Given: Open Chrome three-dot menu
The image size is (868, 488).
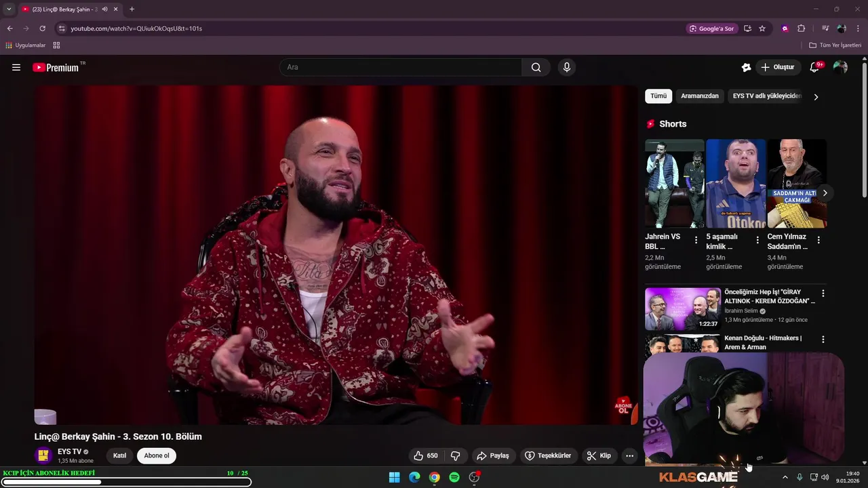Looking at the screenshot, I should click(859, 28).
